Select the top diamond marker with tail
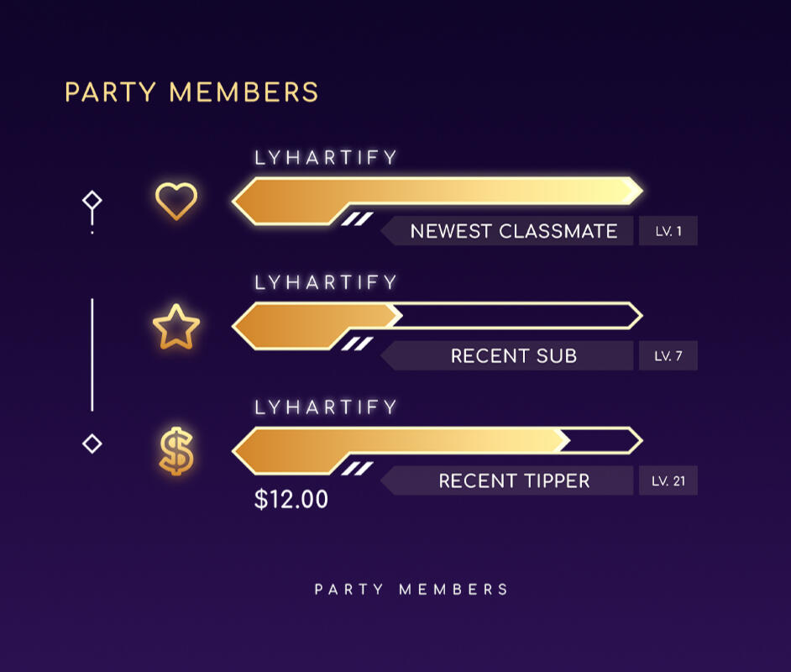This screenshot has width=791, height=672. [92, 201]
